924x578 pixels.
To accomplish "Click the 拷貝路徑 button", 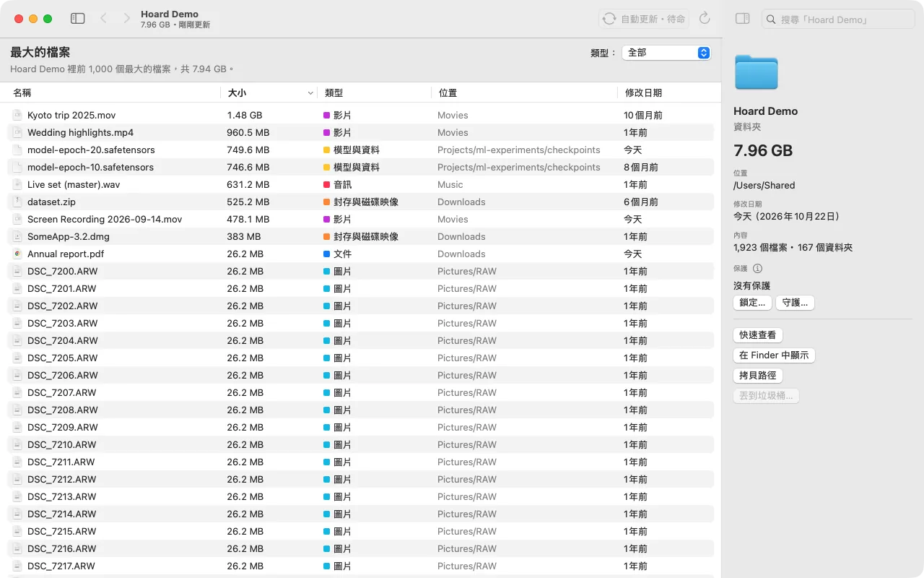I will coord(758,376).
